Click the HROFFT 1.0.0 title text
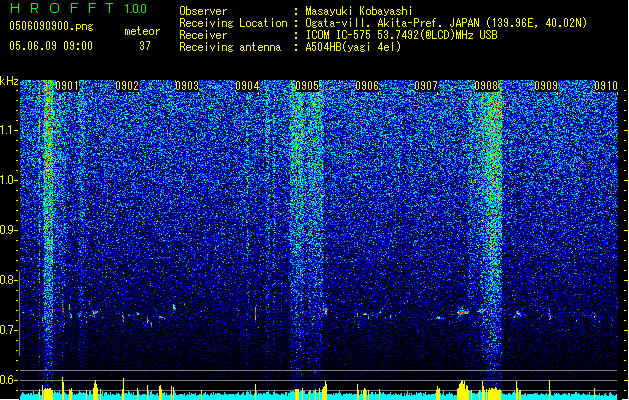 78,8
